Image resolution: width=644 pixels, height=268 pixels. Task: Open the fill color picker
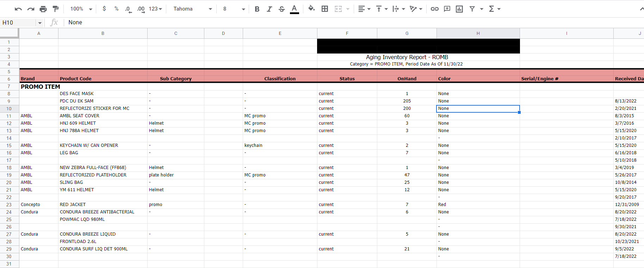click(311, 8)
